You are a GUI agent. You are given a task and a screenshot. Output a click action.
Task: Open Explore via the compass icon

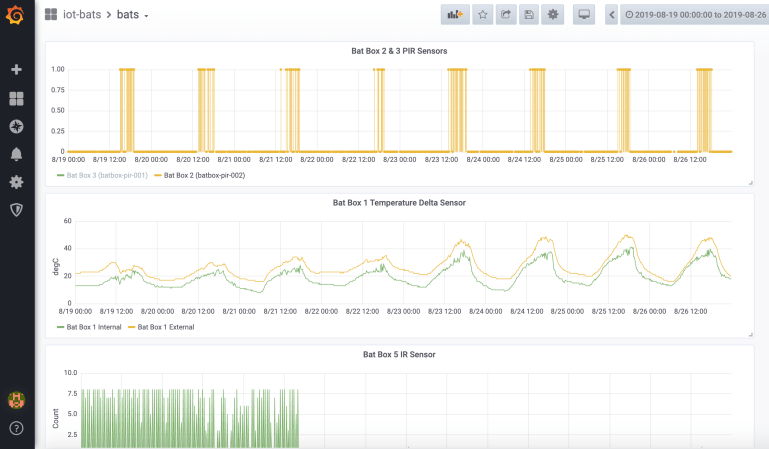[x=16, y=126]
